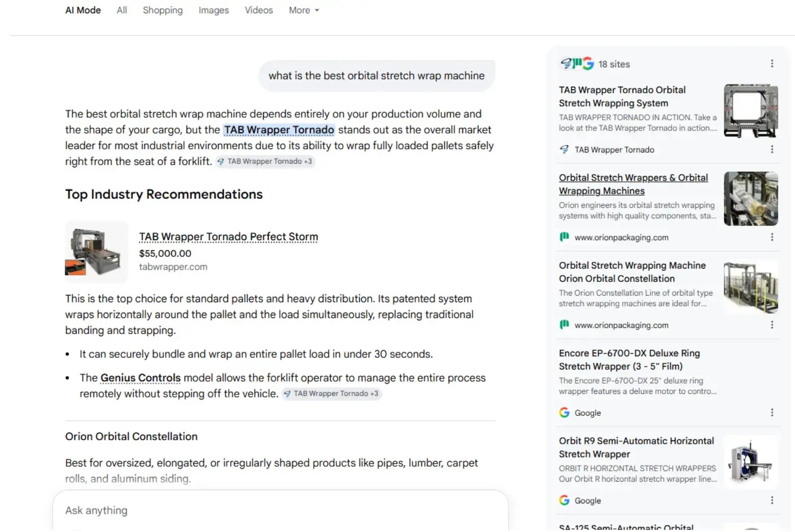795x532 pixels.
Task: View Orbital Stretch Wrappers result thumbnail
Action: click(x=751, y=199)
